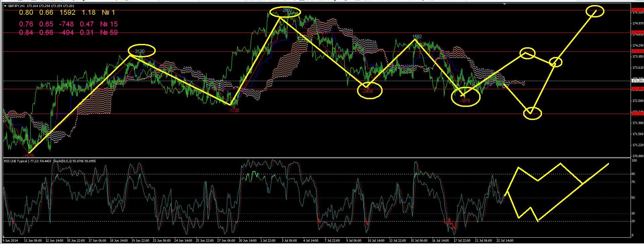This screenshot has height=244, width=644.
Task: Select the red 175.388 price level tag
Action: (637, 10)
